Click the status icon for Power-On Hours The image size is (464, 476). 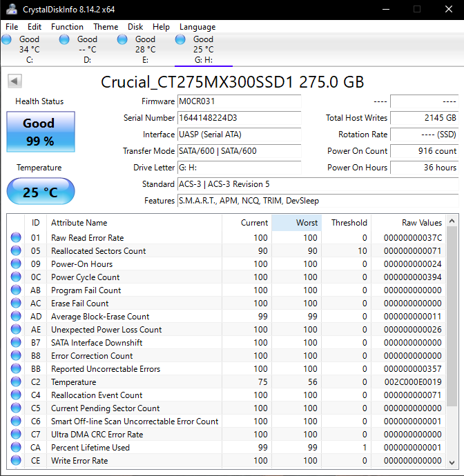point(16,264)
